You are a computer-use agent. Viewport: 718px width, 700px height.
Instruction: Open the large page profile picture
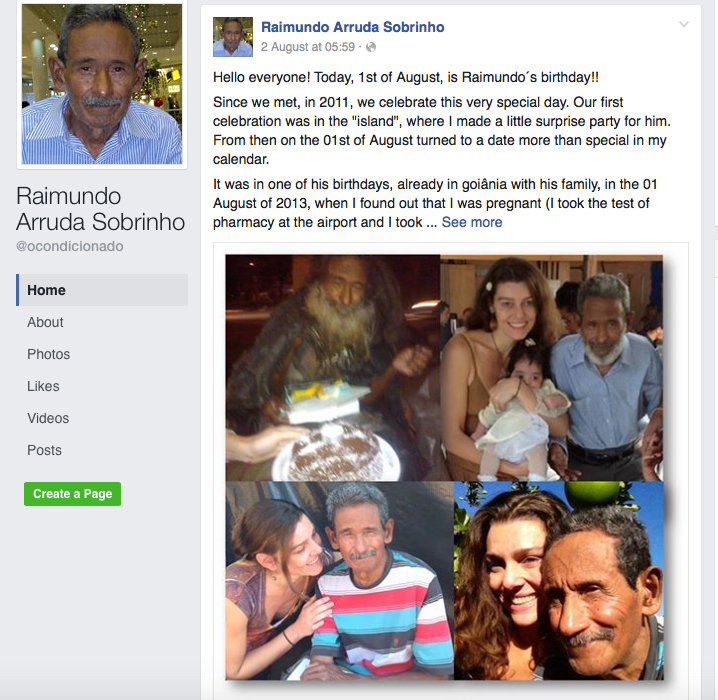102,84
